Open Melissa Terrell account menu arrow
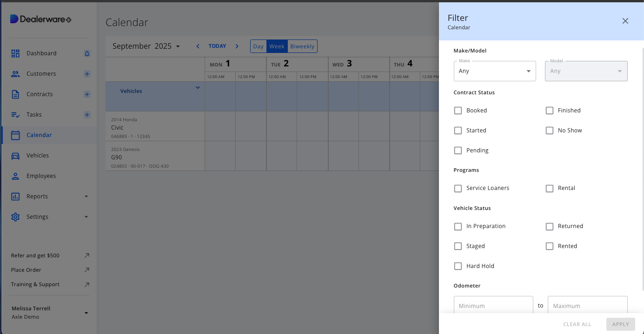Screen dimensions: 644x334 tap(86, 313)
